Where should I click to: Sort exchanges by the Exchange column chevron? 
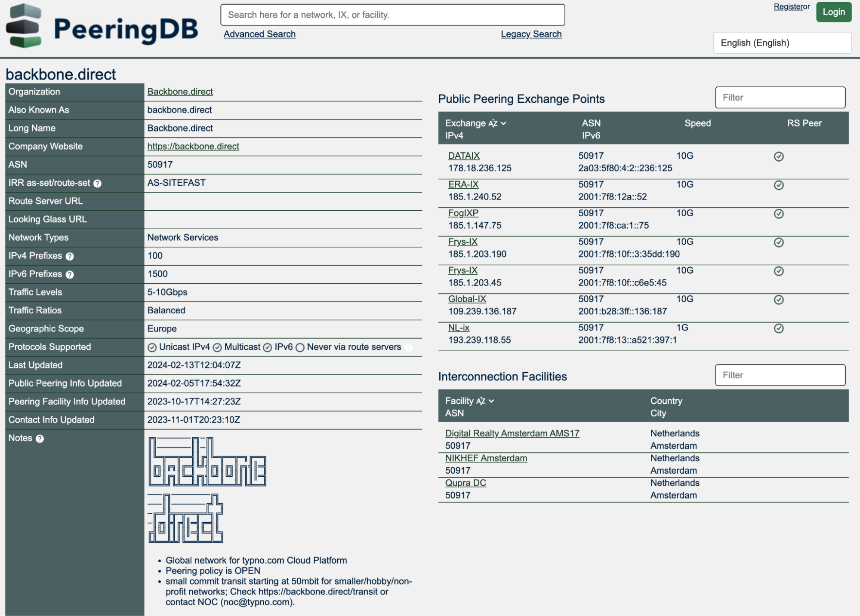coord(504,123)
